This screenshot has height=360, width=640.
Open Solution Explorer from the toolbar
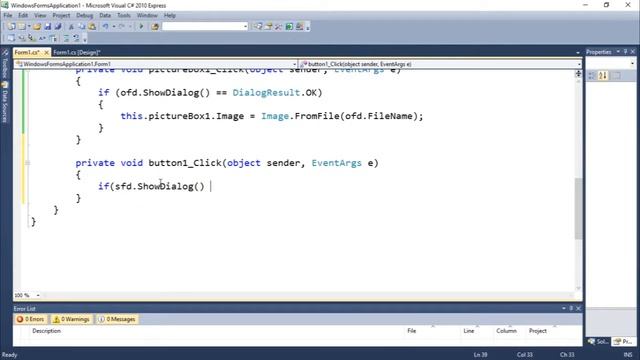[258, 27]
